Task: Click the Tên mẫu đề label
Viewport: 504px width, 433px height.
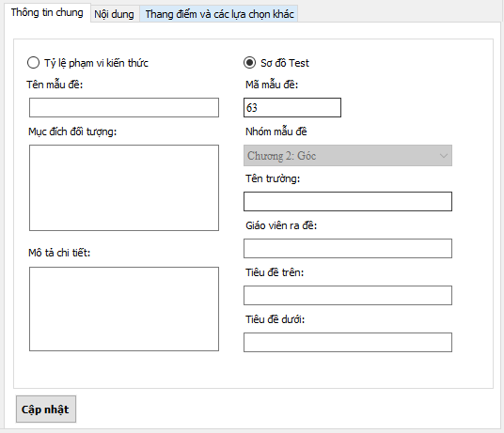Action: pos(55,85)
